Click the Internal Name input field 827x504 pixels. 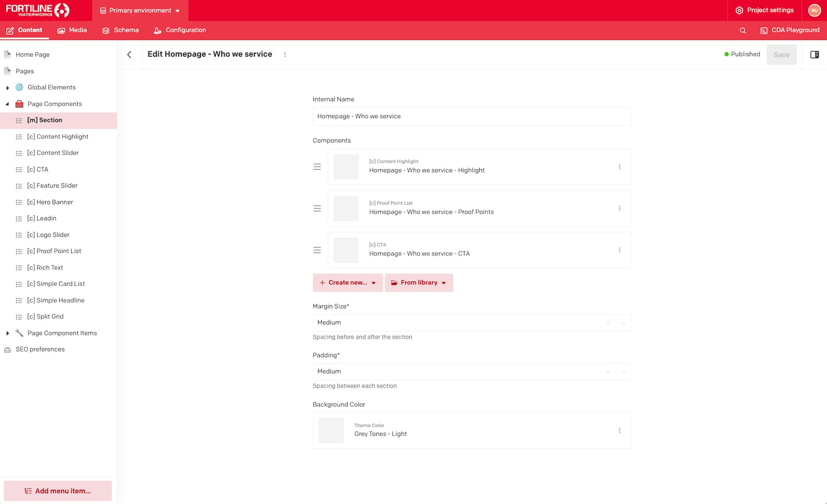click(x=472, y=117)
